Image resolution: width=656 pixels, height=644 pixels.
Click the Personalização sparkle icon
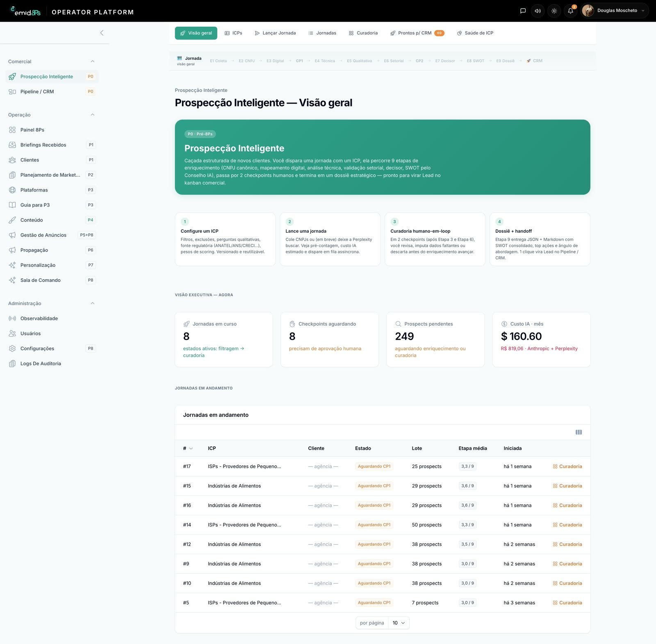coord(12,265)
